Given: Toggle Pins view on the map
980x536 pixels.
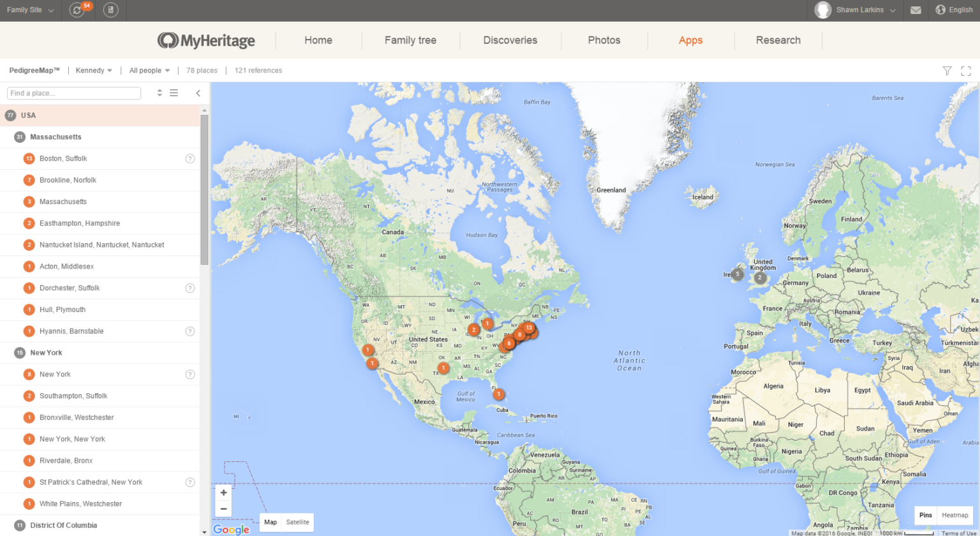Looking at the screenshot, I should (x=925, y=515).
